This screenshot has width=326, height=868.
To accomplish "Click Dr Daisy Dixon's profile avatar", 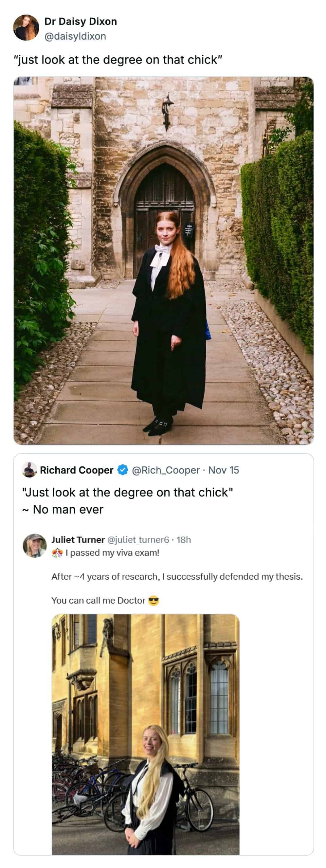I will (x=26, y=27).
